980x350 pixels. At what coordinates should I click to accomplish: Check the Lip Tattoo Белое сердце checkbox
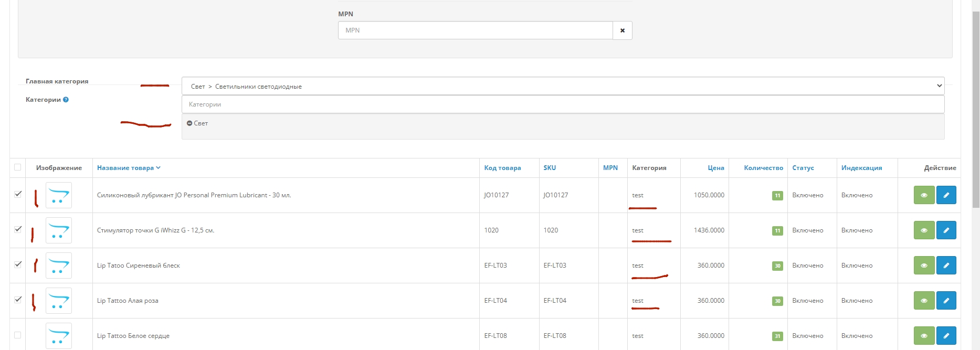(18, 335)
